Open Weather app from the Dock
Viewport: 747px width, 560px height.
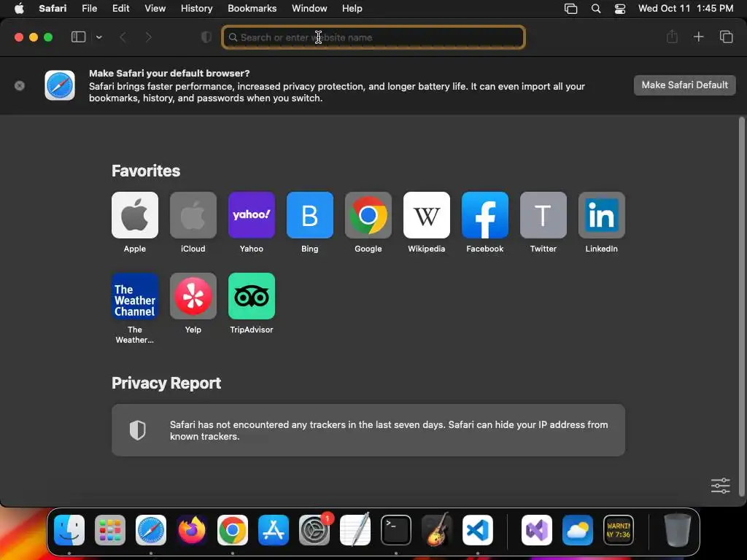578,530
